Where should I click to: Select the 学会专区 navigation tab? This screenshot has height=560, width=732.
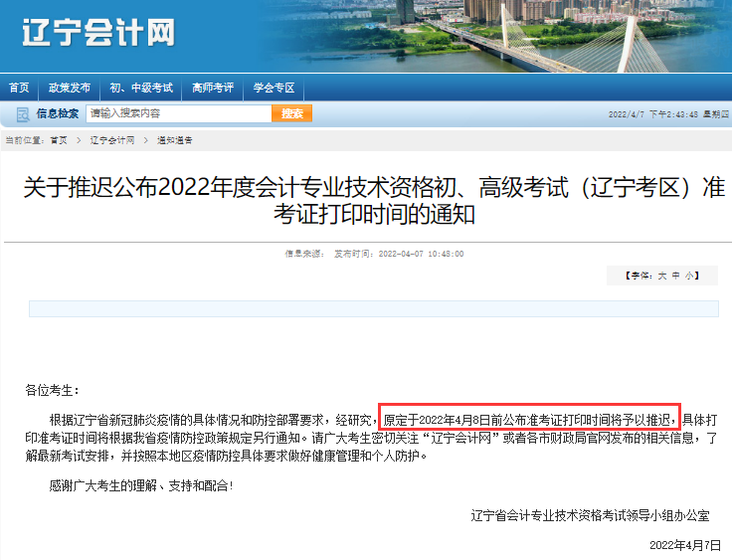pos(274,88)
